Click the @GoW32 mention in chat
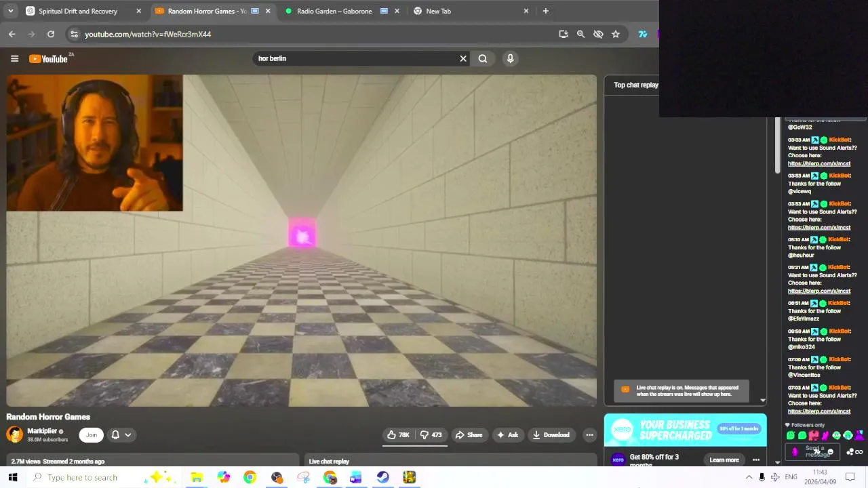 pos(800,127)
